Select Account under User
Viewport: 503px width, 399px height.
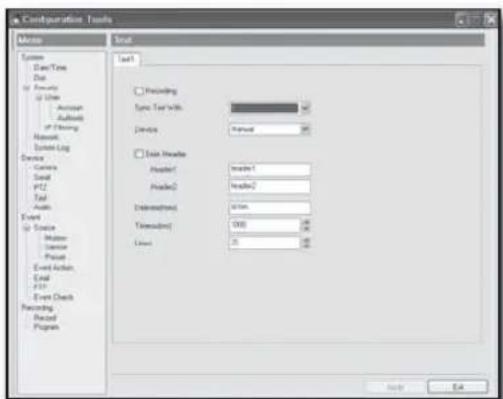tap(70, 108)
